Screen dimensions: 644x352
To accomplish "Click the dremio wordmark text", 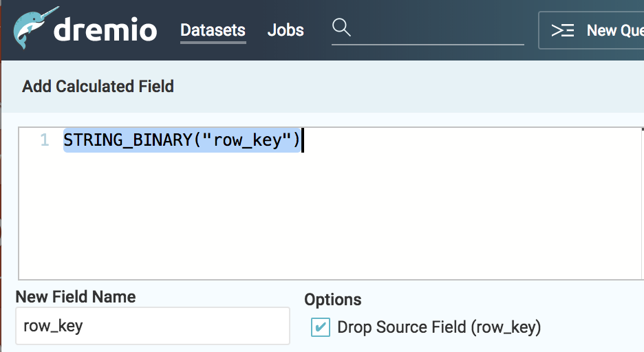I will (105, 30).
